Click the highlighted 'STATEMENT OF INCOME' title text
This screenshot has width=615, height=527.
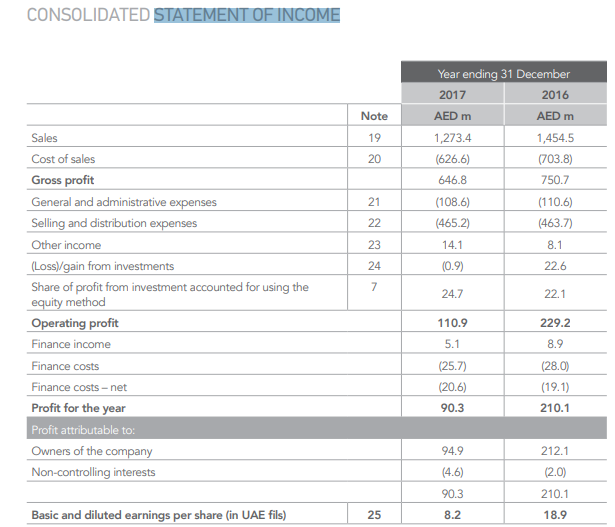[x=247, y=16]
